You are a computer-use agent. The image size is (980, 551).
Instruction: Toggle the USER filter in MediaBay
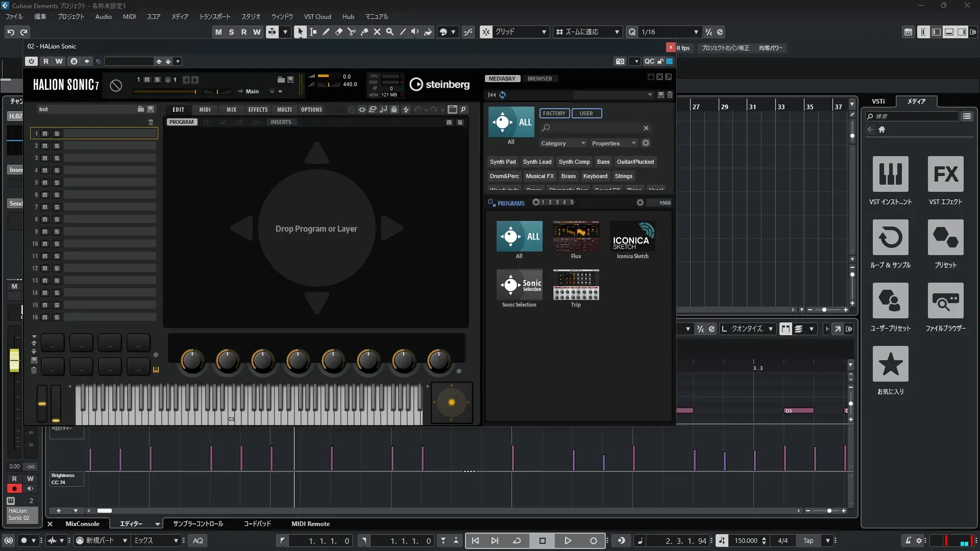click(586, 113)
